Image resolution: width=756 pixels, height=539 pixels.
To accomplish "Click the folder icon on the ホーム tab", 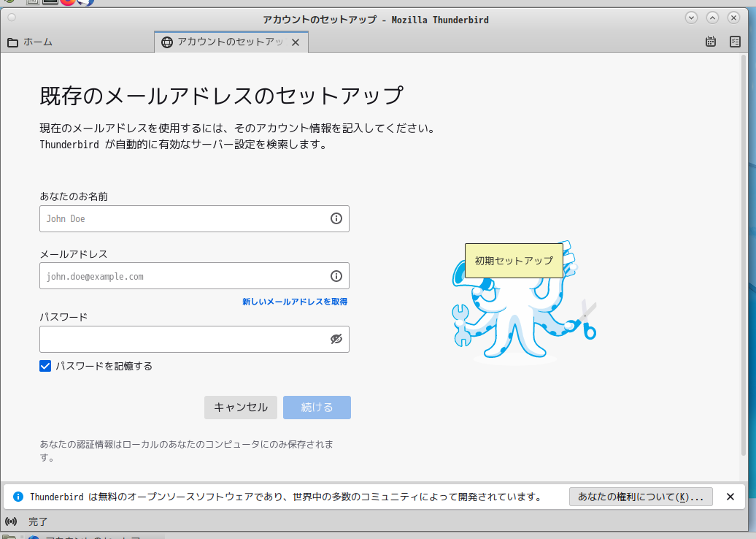I will coord(13,42).
